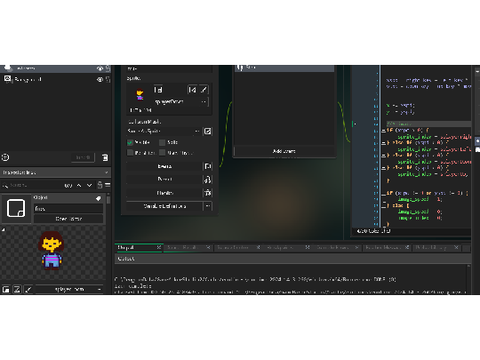
Task: Enable the Persistent checkbox
Action: coord(130,153)
